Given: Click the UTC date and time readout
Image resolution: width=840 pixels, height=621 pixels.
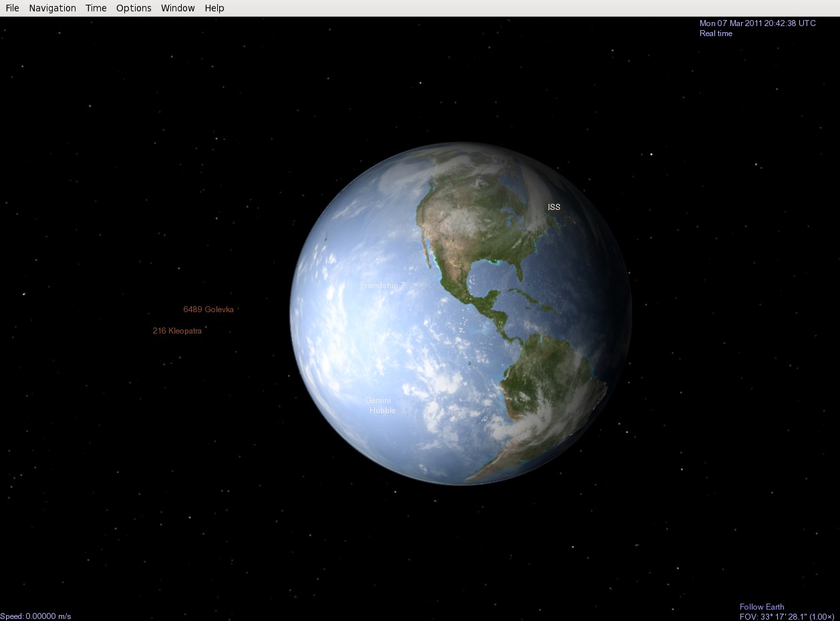Looking at the screenshot, I should 757,23.
